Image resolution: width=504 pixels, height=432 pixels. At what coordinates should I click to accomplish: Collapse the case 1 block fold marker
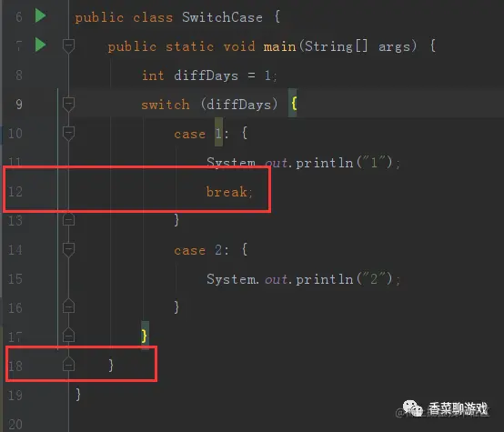[68, 134]
